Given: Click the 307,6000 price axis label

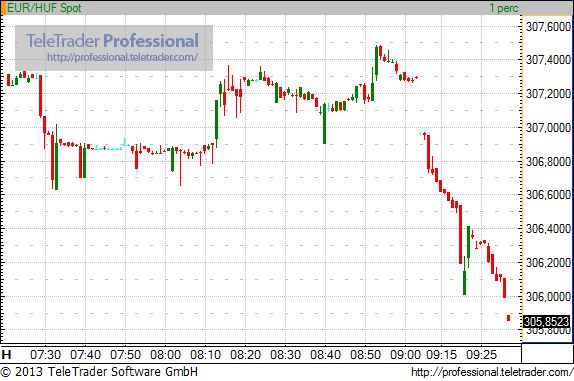Looking at the screenshot, I should [x=548, y=26].
